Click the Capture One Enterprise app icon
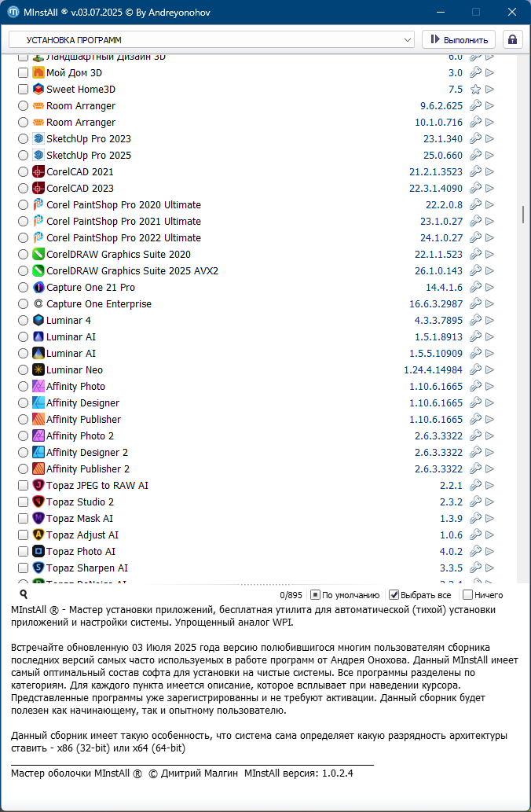 tap(38, 303)
